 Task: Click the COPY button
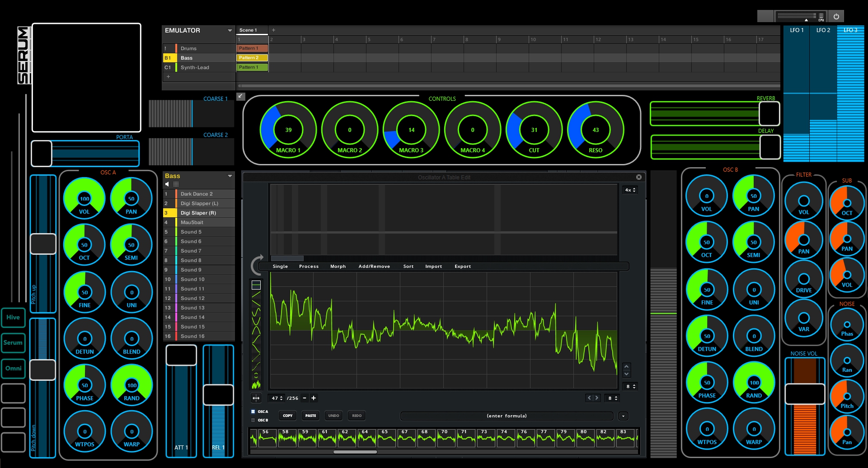coord(287,416)
